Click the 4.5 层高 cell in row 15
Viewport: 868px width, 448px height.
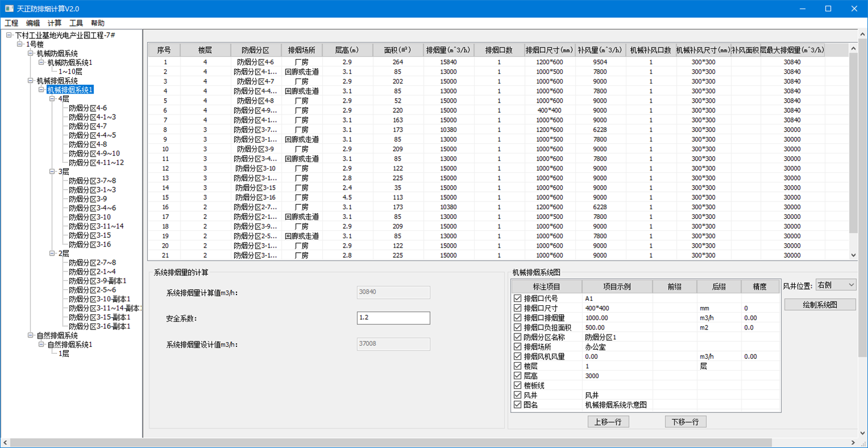[x=347, y=197]
